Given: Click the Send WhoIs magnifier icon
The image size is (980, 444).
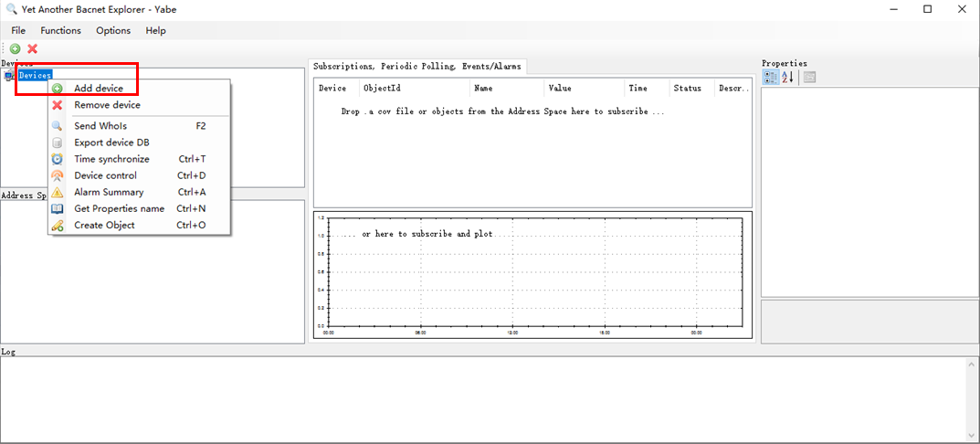Looking at the screenshot, I should point(58,126).
